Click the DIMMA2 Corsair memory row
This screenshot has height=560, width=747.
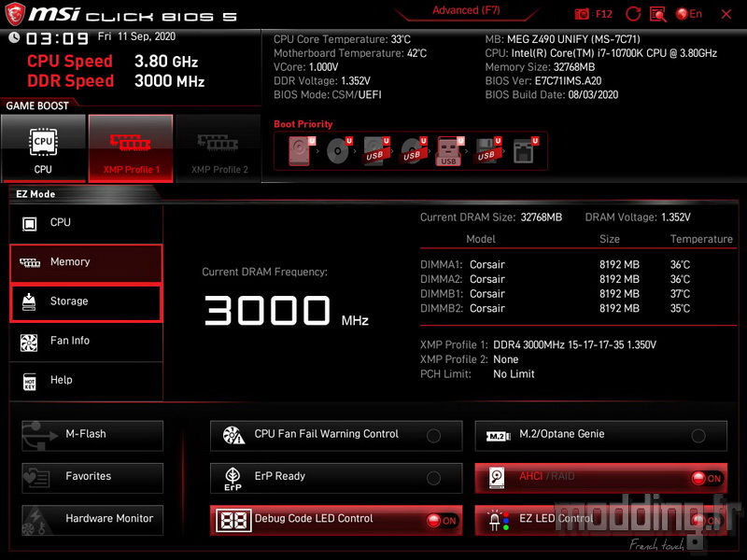click(556, 279)
